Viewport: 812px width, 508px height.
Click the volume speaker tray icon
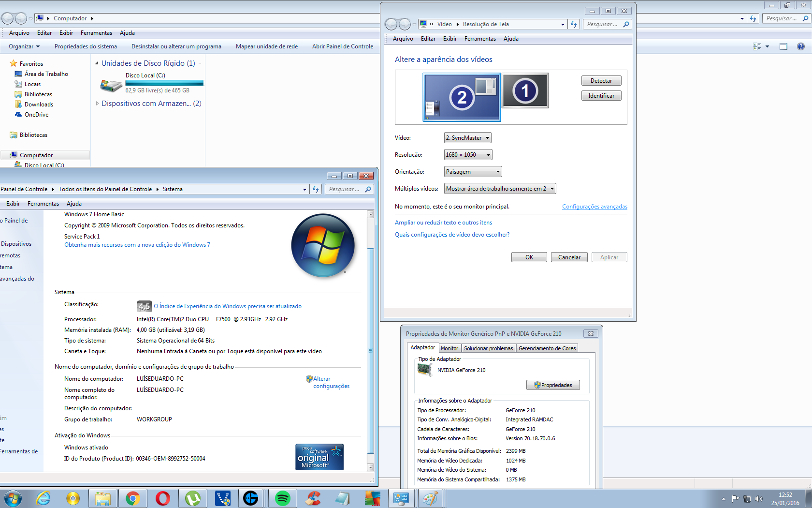coord(759,499)
